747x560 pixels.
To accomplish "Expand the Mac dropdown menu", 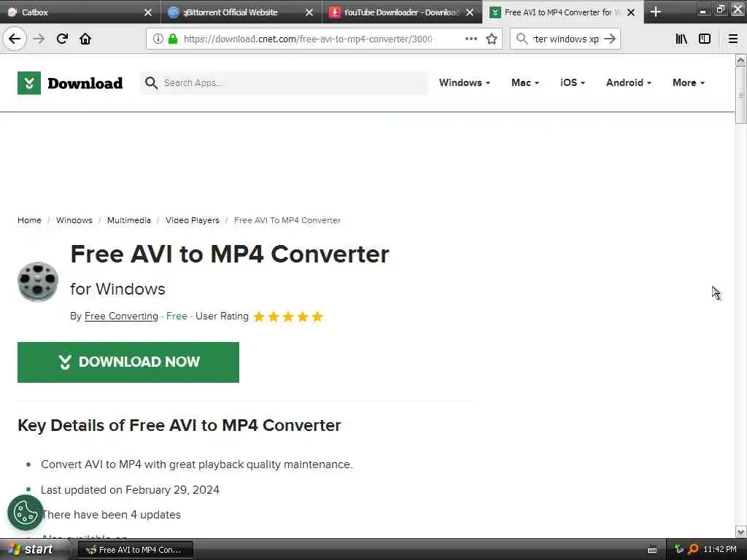I will pyautogui.click(x=525, y=83).
